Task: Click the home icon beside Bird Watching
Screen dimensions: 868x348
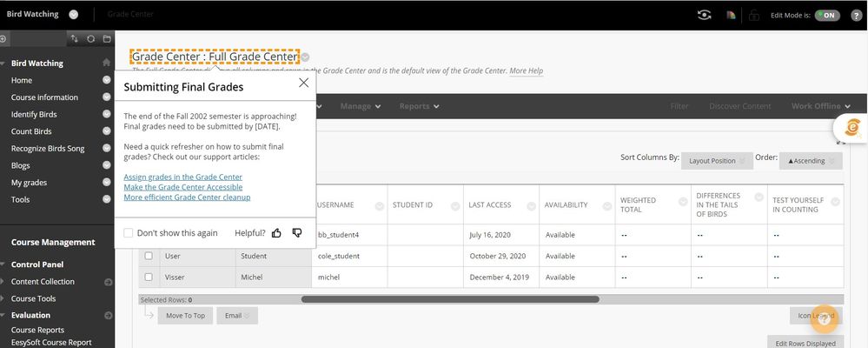Action: click(x=106, y=63)
